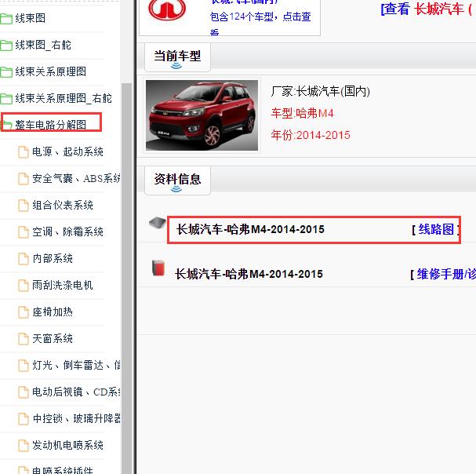
Task: Open 灯光、倒车雷达 diagram
Action: click(x=77, y=365)
